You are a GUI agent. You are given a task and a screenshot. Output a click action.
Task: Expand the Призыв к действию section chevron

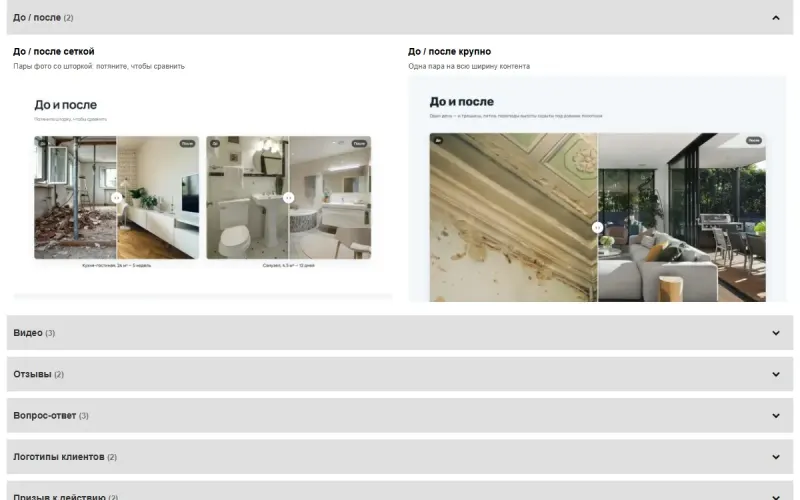click(776, 496)
